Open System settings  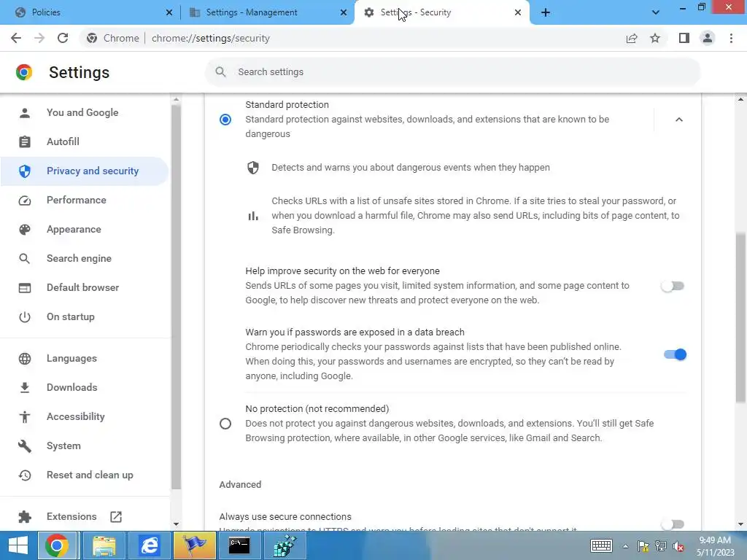point(85,446)
